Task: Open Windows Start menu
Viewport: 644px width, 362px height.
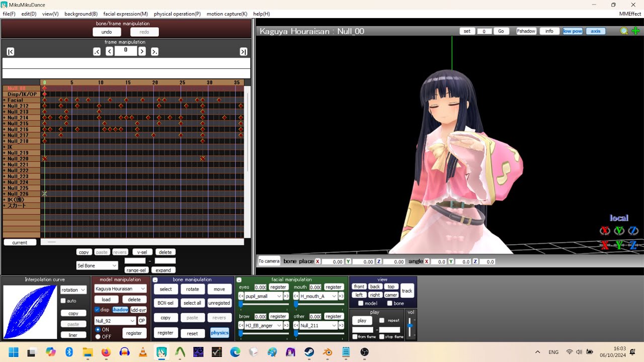Action: (13, 352)
